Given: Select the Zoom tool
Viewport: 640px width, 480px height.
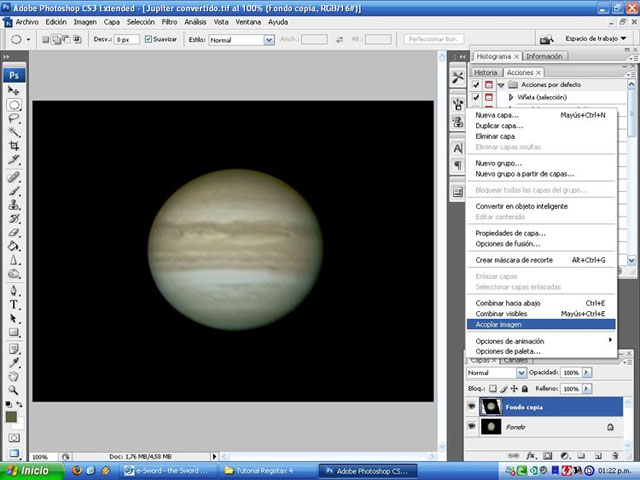Looking at the screenshot, I should pyautogui.click(x=14, y=390).
